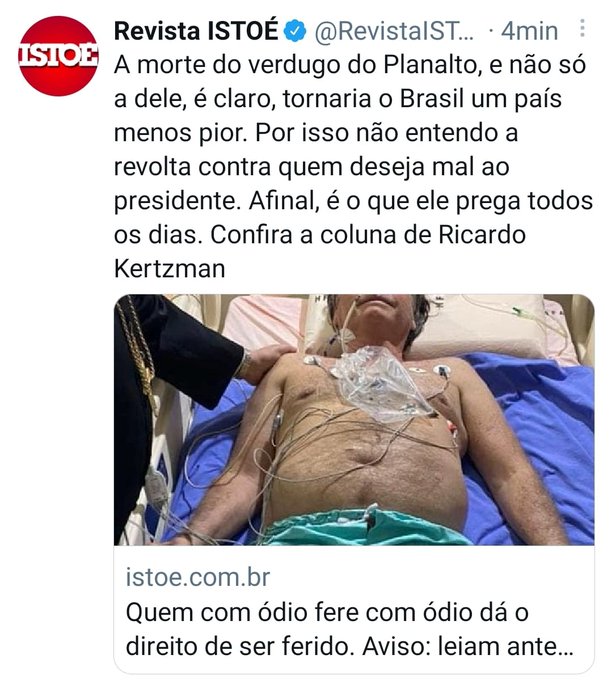This screenshot has width=612, height=680.
Task: Click the white ISTOÉ lettering inside the avatar
Action: coord(58,56)
